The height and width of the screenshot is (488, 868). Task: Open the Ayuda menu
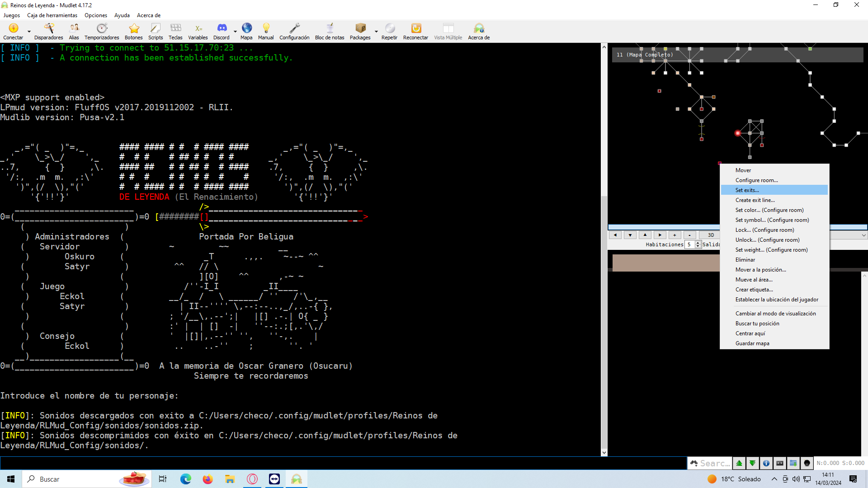click(x=122, y=15)
